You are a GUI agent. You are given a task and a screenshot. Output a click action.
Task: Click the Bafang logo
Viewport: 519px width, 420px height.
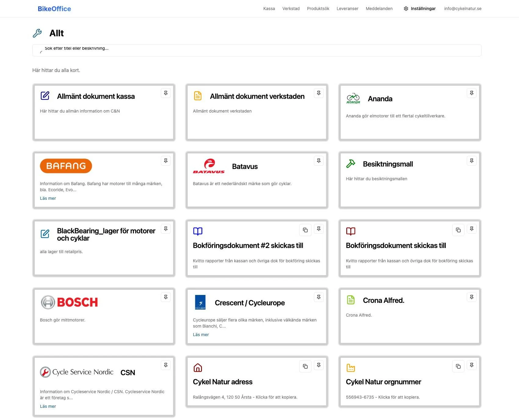point(66,166)
